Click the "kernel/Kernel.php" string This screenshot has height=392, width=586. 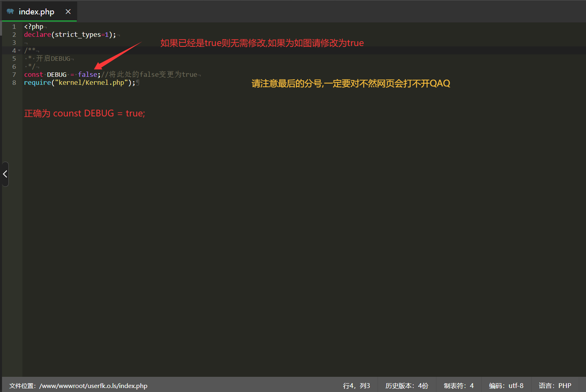(91, 82)
